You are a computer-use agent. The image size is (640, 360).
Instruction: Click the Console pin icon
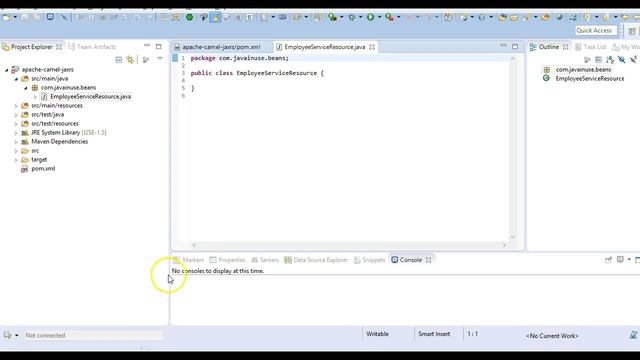(608, 260)
